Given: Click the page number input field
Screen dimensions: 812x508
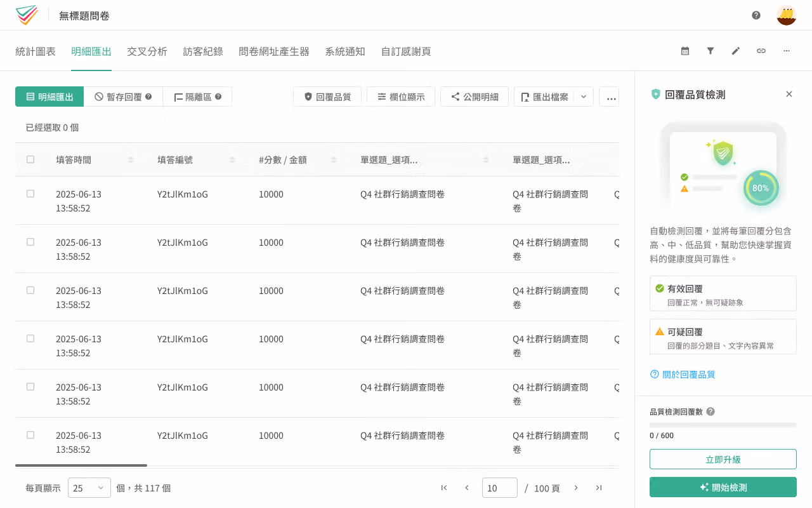Looking at the screenshot, I should (x=500, y=488).
